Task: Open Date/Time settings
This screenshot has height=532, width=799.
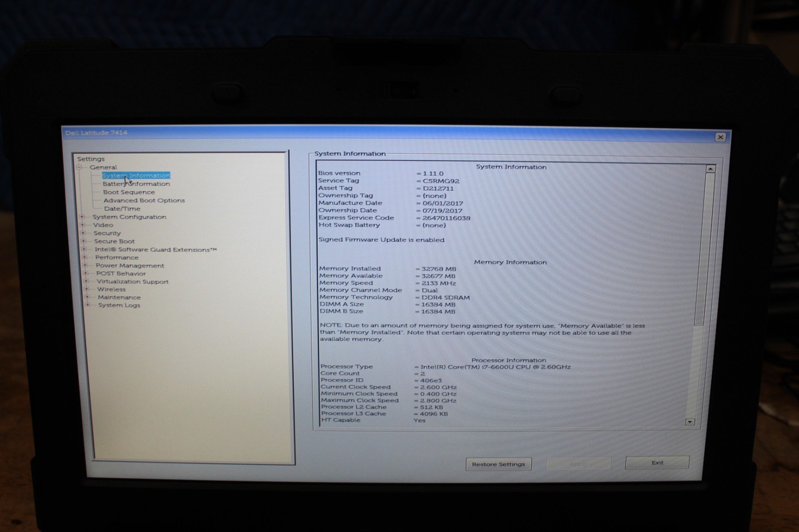Action: (x=122, y=209)
